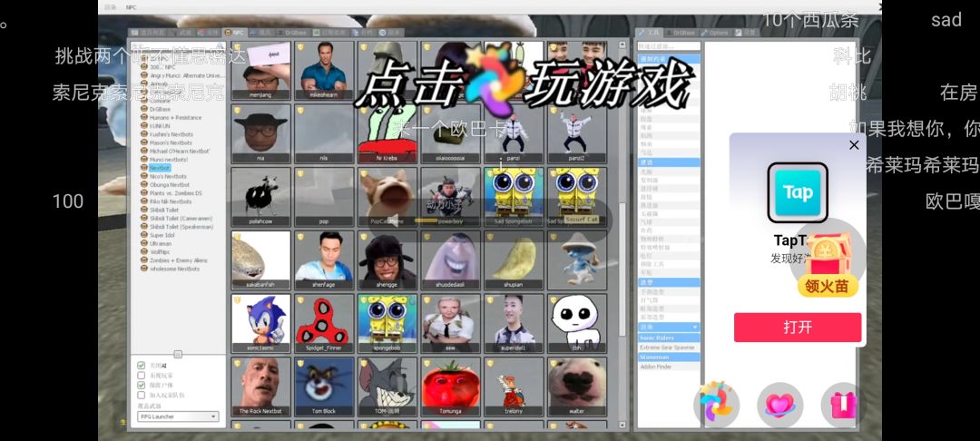The image size is (980, 441).
Task: Open the NPC menu in top bar
Action: 132,7
